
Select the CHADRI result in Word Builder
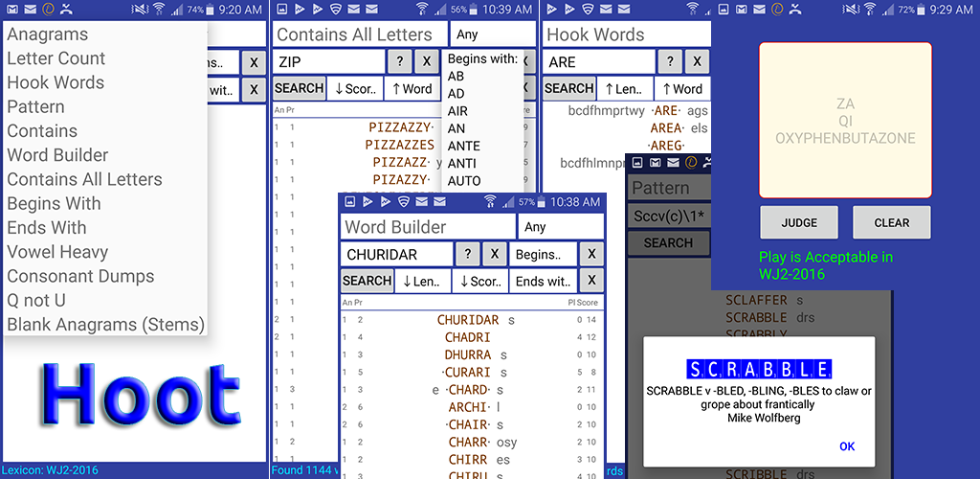(467, 337)
